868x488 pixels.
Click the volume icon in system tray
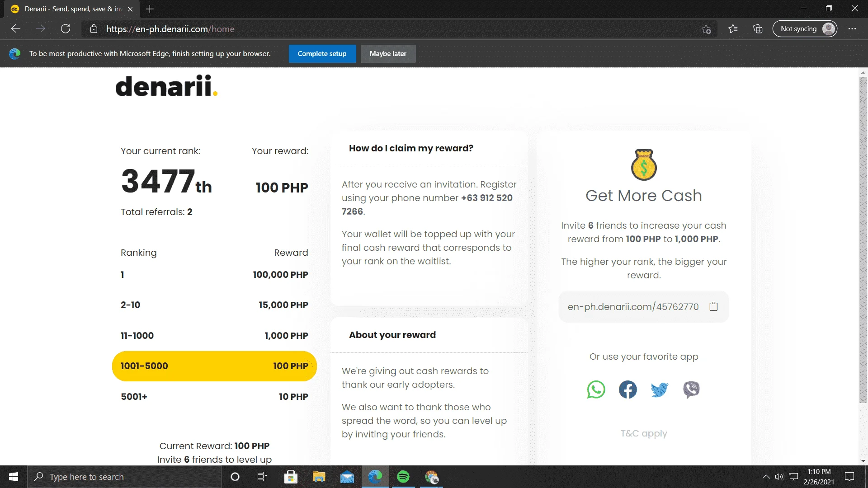pos(779,477)
